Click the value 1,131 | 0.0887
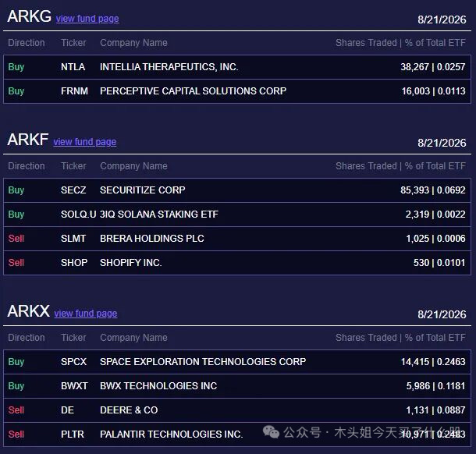 [436, 410]
